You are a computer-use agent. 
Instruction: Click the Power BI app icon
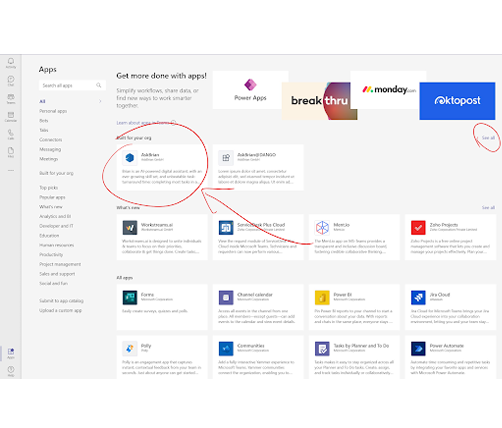point(322,298)
